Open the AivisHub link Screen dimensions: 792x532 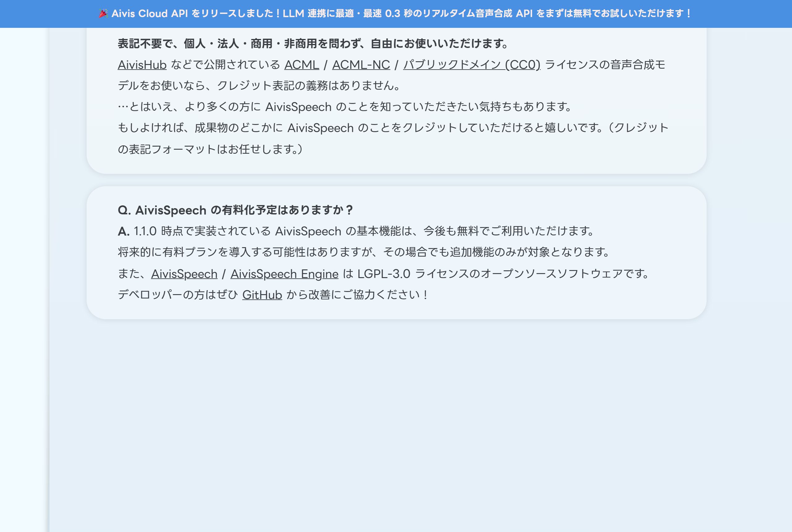(x=142, y=64)
